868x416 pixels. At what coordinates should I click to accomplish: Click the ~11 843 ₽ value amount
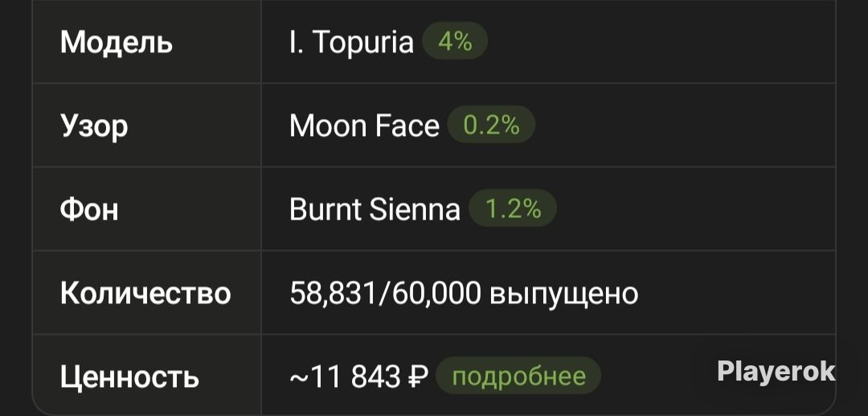point(358,377)
